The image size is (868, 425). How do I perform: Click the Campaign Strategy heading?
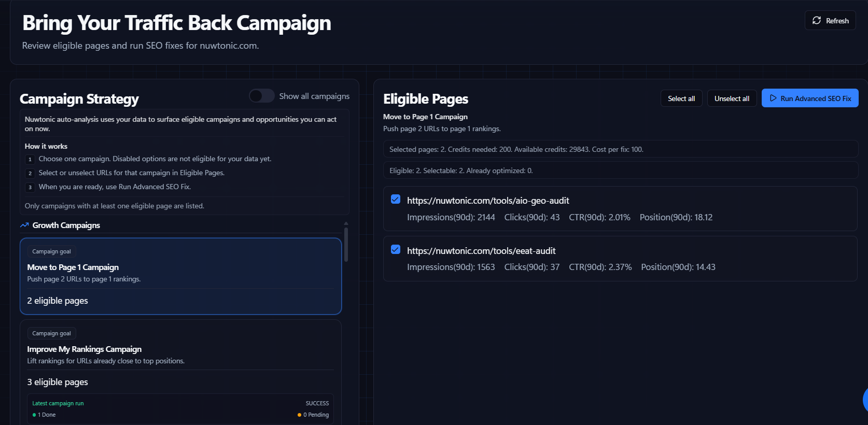pyautogui.click(x=79, y=98)
